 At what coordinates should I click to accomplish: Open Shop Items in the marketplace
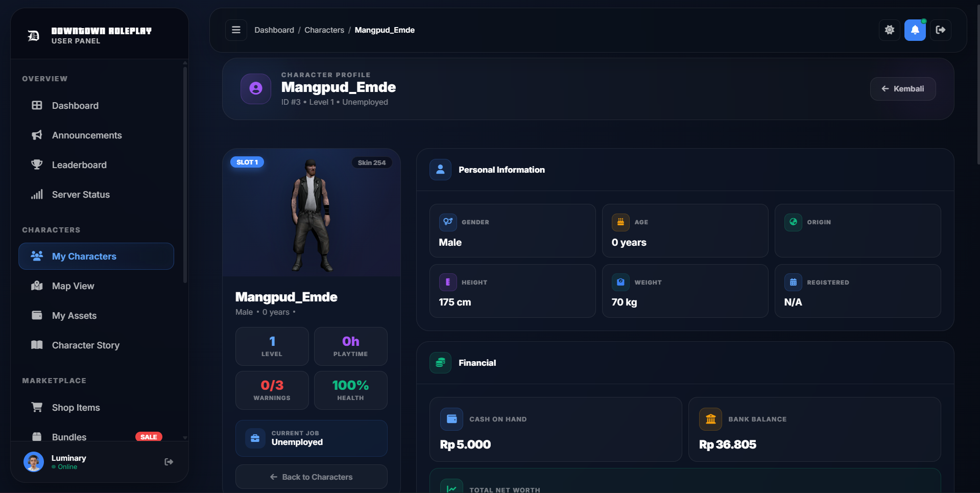click(96, 408)
